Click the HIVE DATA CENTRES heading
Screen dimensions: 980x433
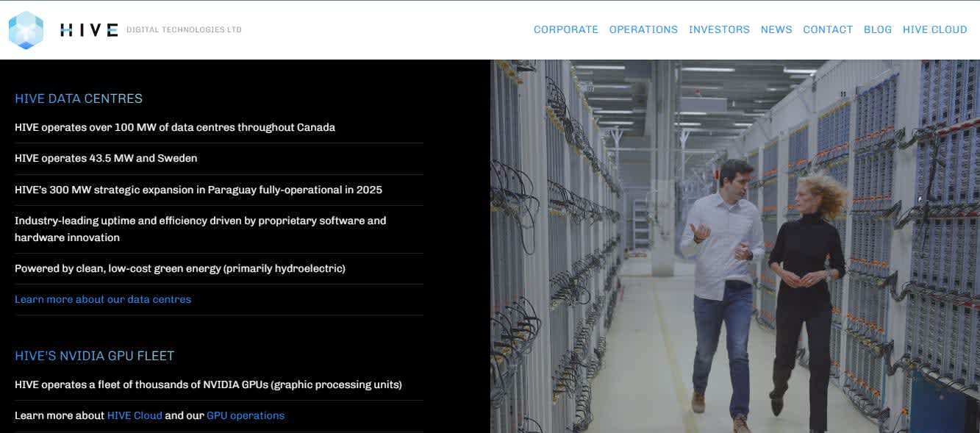[79, 99]
